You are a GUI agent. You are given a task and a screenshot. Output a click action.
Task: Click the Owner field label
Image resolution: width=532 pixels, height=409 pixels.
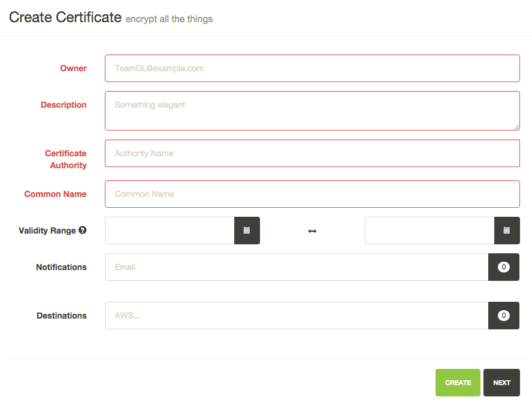73,68
